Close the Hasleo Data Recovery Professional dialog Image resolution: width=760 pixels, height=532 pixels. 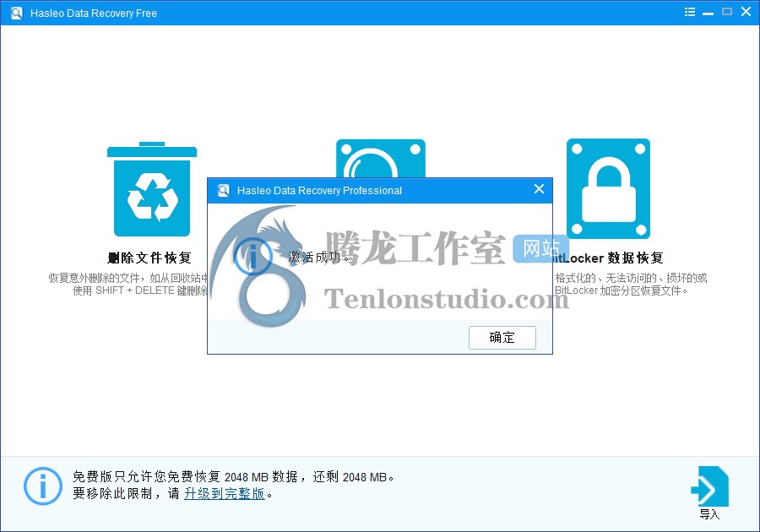[x=539, y=189]
